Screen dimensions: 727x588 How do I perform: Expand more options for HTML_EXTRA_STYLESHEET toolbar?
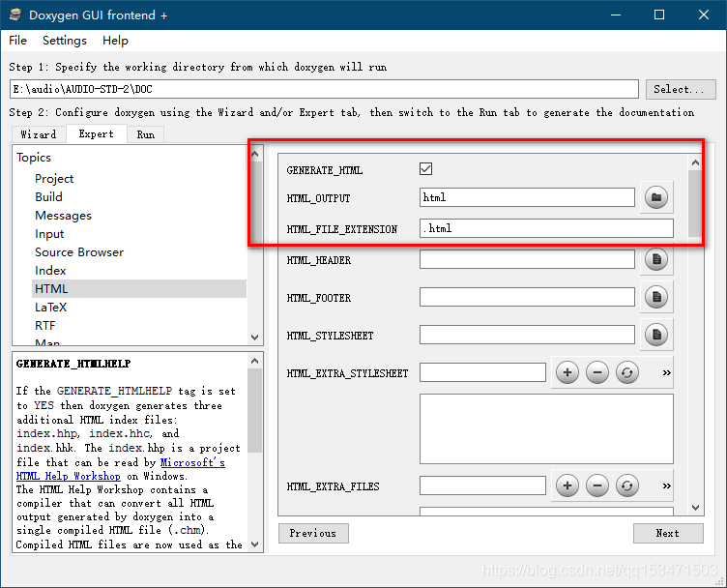[x=667, y=373]
